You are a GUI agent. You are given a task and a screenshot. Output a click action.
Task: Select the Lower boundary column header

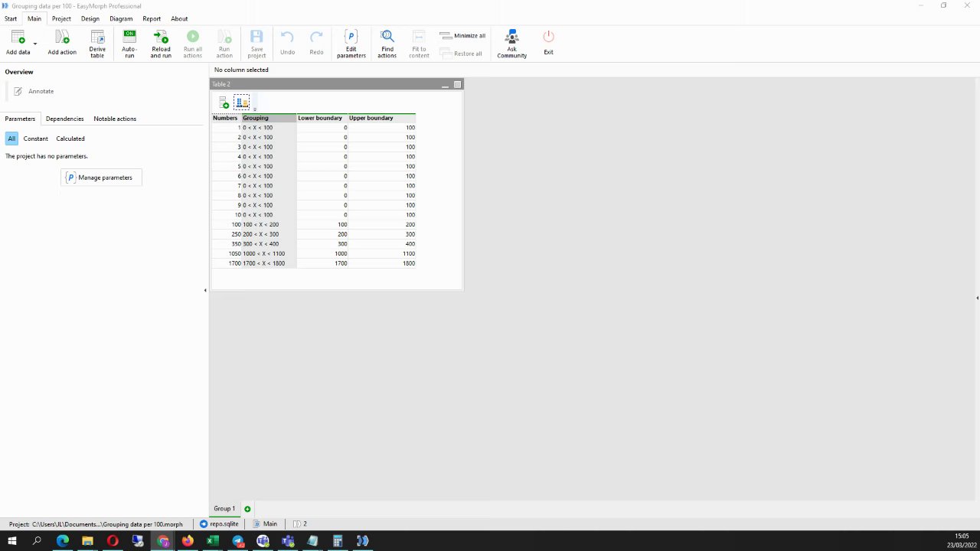click(322, 118)
